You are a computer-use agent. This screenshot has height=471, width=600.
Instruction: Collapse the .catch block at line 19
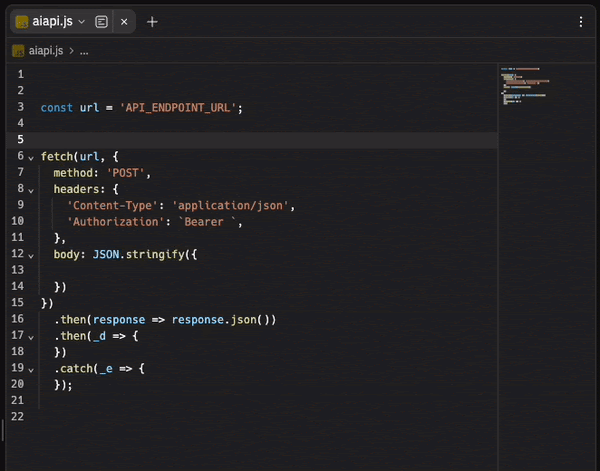coord(31,369)
